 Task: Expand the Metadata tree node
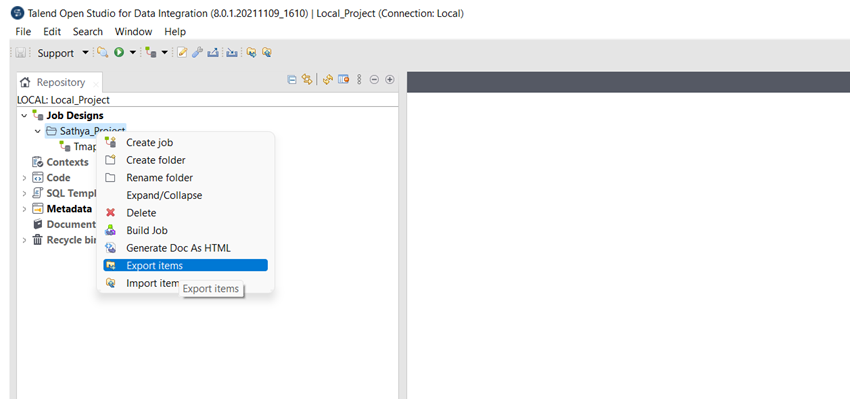24,209
